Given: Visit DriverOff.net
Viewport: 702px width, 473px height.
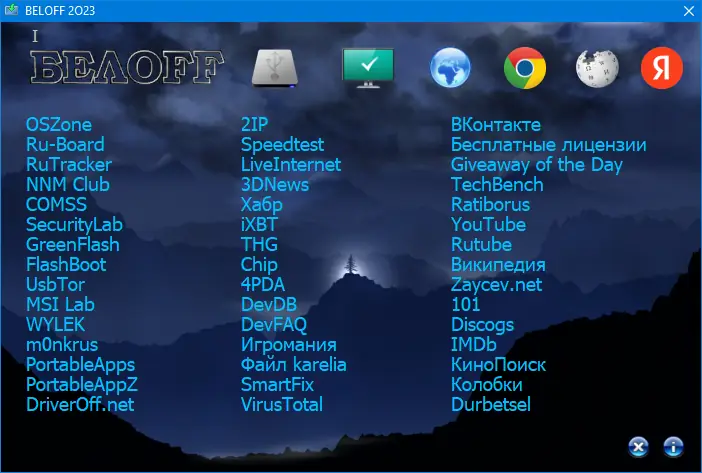Looking at the screenshot, I should pyautogui.click(x=80, y=405).
